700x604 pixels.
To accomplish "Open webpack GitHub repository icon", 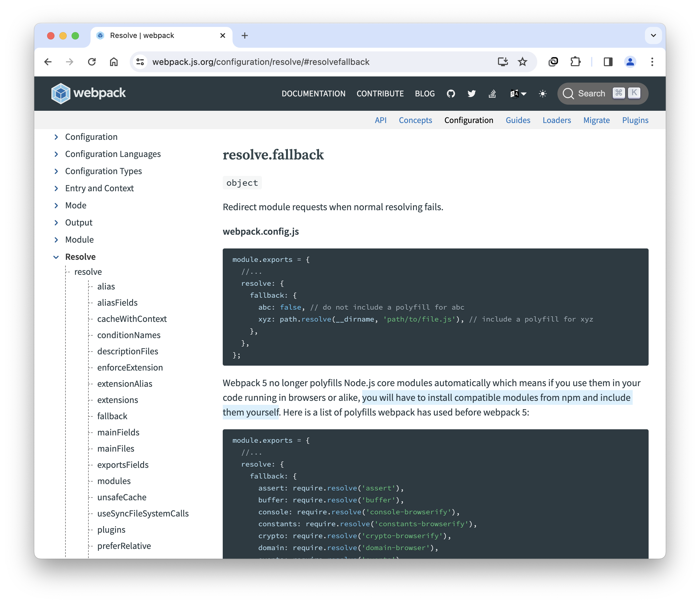I will click(x=451, y=94).
